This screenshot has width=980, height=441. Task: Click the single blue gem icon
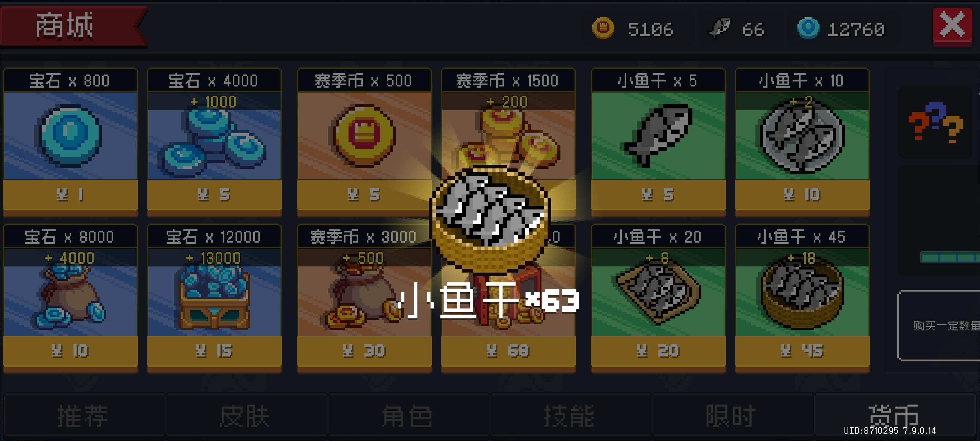point(70,136)
